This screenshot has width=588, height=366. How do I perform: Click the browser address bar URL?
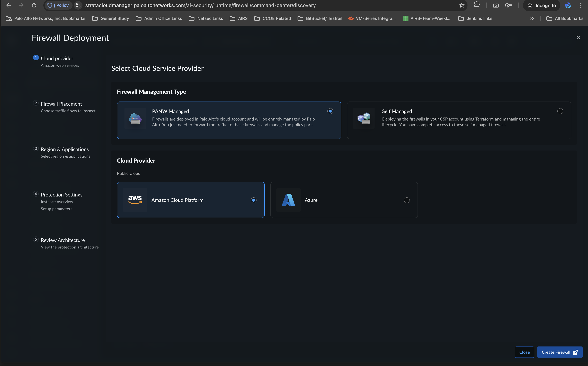click(x=200, y=5)
